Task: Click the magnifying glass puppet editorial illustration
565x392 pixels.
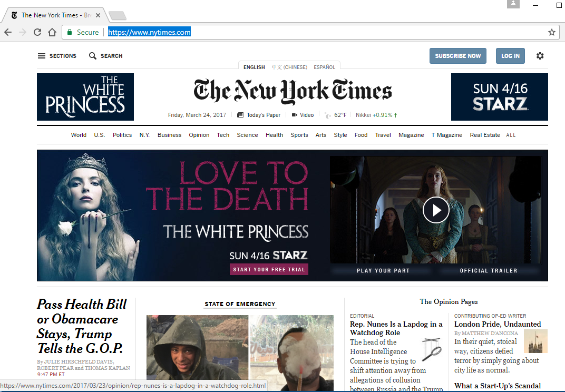Action: (431, 349)
